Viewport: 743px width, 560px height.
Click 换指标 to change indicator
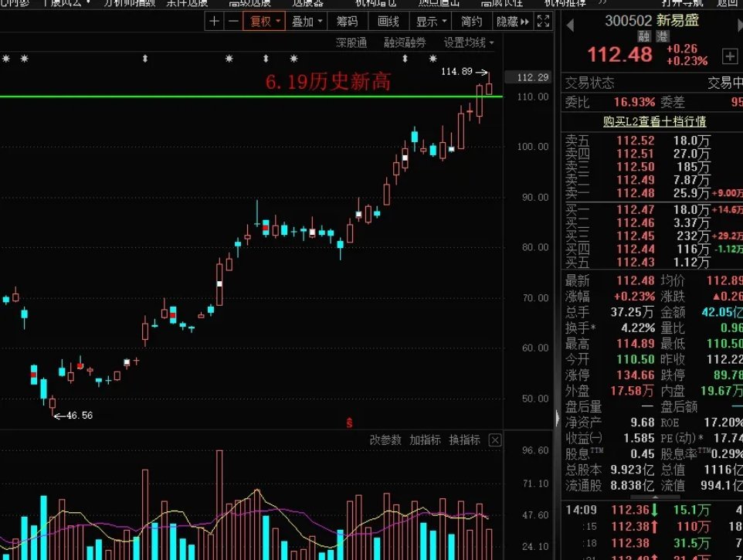464,440
